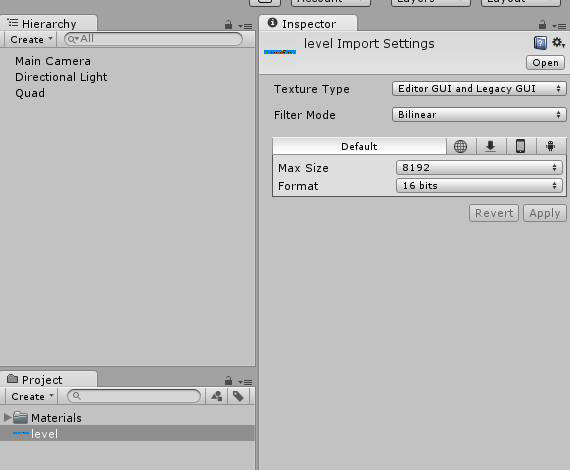Switch to the Project tab

pos(48,379)
